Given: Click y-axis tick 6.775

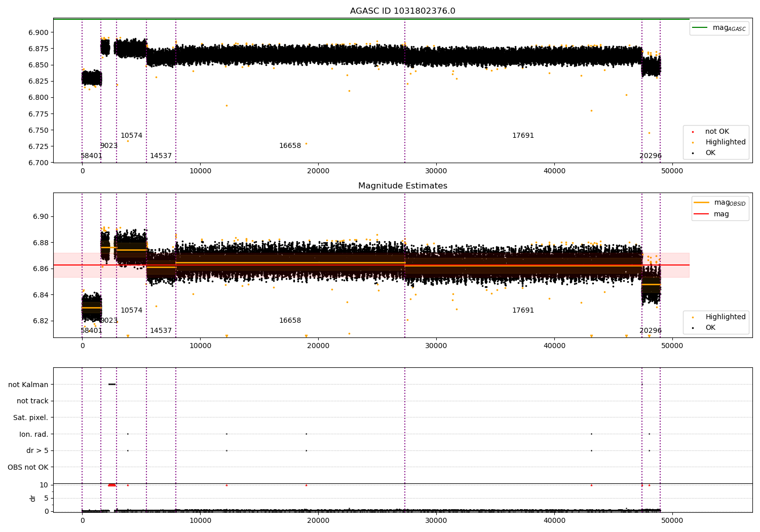Looking at the screenshot, I should click(x=39, y=114).
